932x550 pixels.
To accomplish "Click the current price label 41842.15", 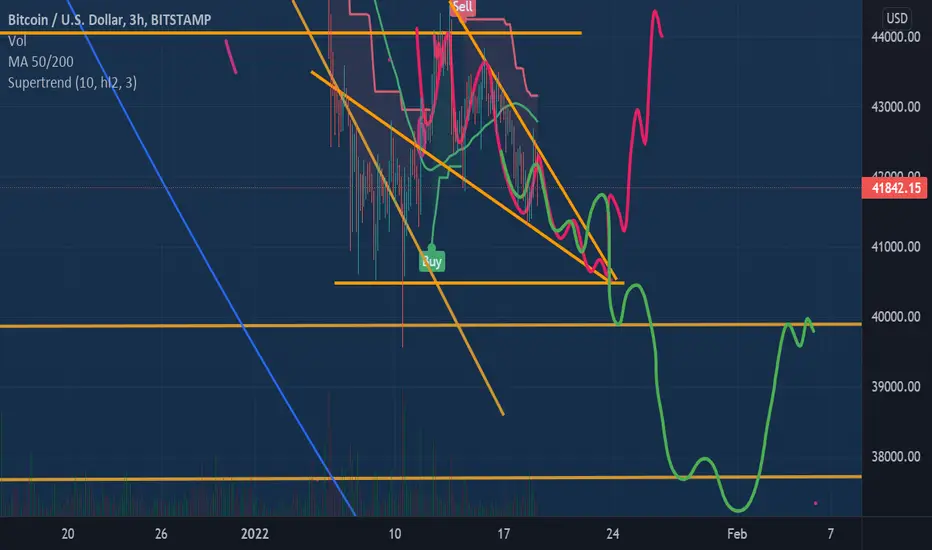I will click(896, 188).
